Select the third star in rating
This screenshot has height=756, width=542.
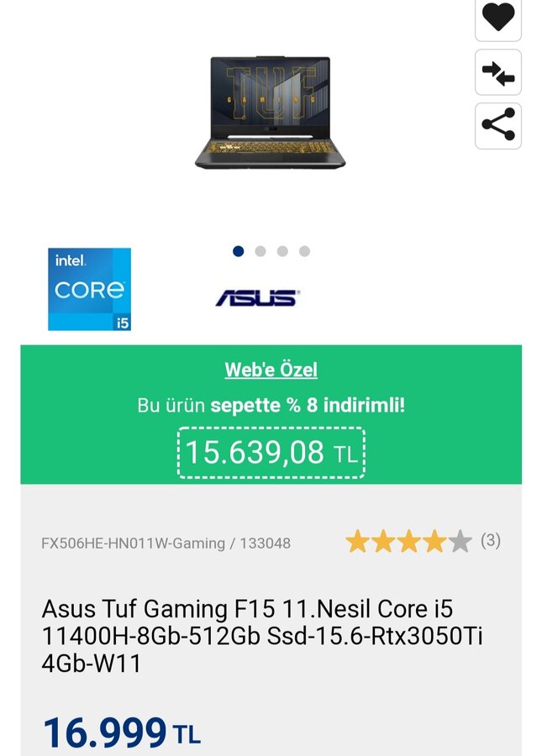[409, 541]
